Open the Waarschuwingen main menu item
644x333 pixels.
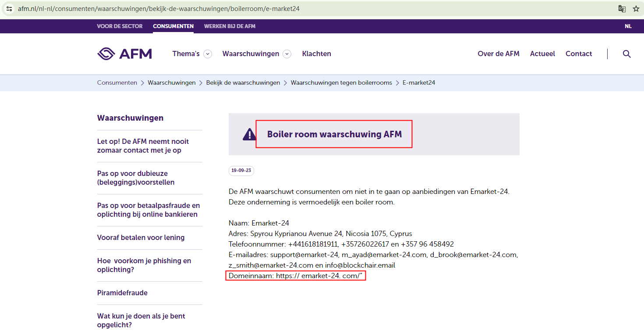pyautogui.click(x=251, y=54)
